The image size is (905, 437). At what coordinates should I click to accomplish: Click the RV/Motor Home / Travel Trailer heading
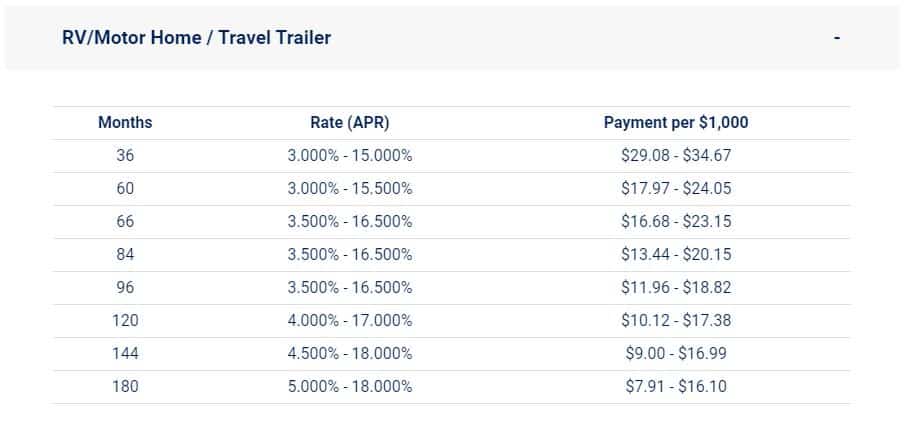tap(196, 38)
